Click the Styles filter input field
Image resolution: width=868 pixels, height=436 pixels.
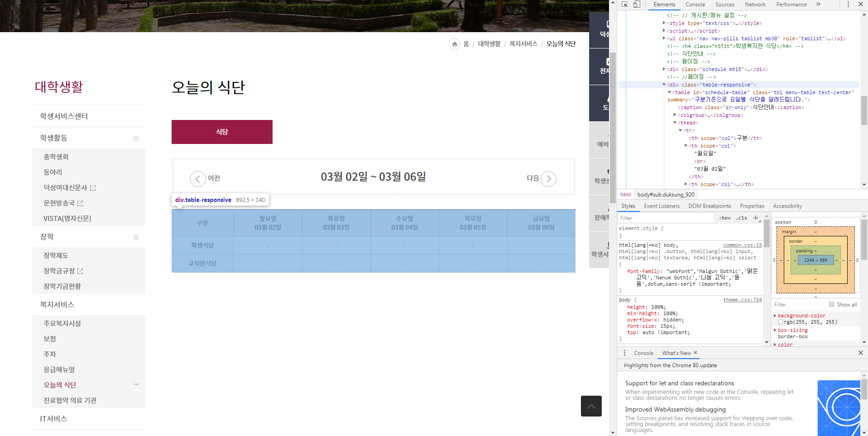(x=667, y=218)
